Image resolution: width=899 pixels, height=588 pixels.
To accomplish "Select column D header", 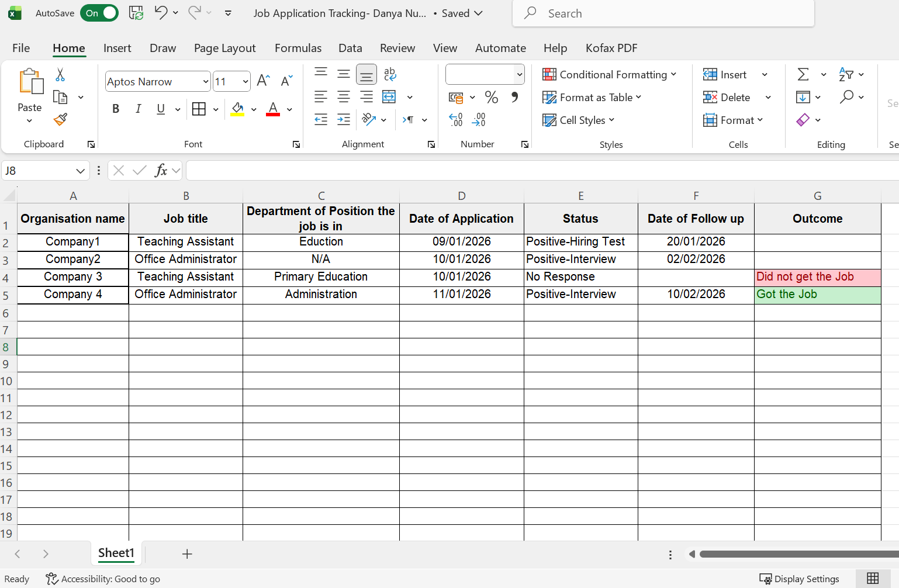I will (462, 196).
